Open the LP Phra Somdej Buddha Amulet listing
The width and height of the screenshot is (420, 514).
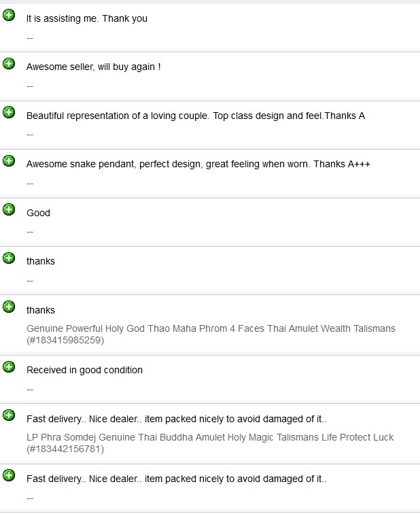(x=209, y=437)
